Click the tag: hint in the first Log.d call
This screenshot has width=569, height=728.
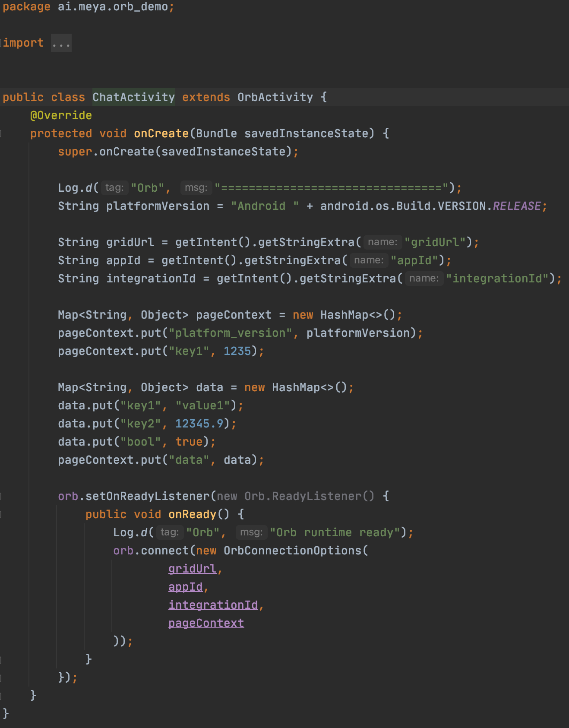[x=114, y=188]
